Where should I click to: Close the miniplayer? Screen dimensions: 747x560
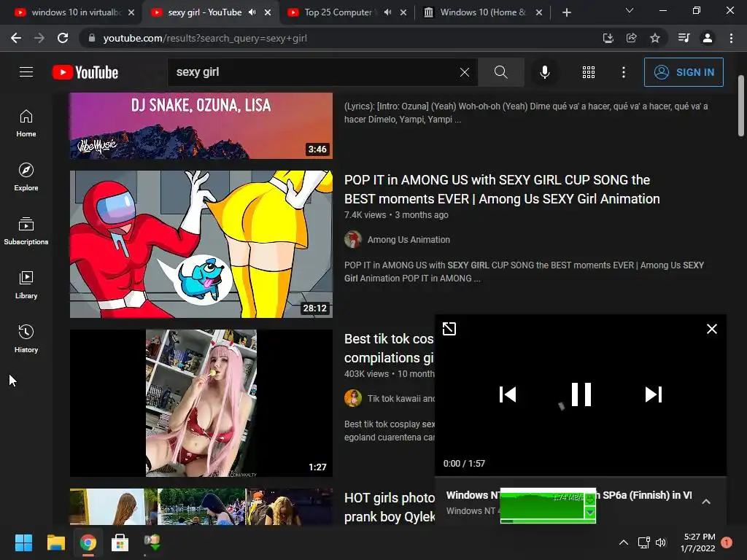(x=712, y=329)
